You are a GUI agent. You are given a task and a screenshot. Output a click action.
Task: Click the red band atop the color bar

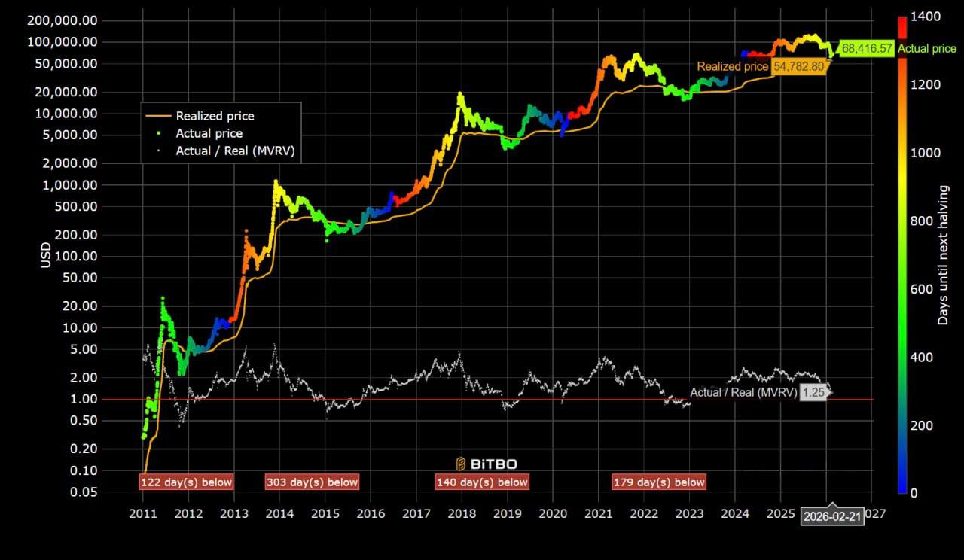(x=901, y=27)
